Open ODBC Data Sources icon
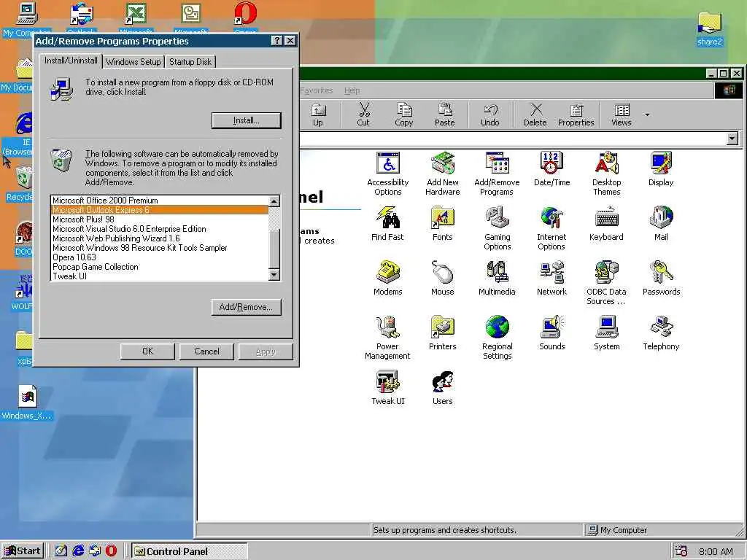747x560 pixels. coord(606,284)
